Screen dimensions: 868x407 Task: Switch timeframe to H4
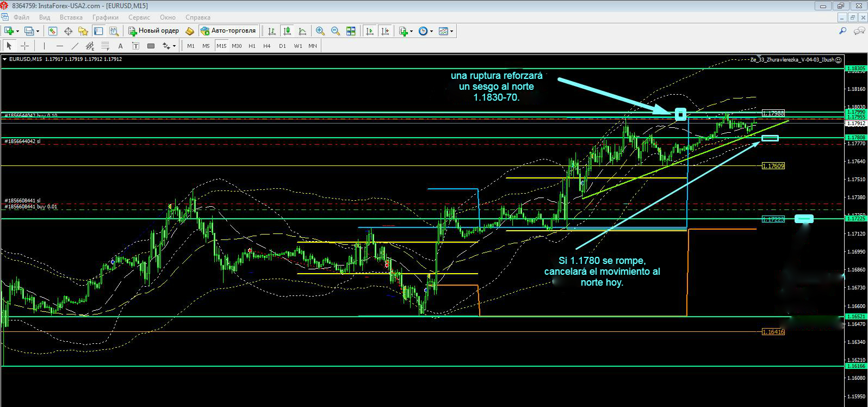(267, 46)
